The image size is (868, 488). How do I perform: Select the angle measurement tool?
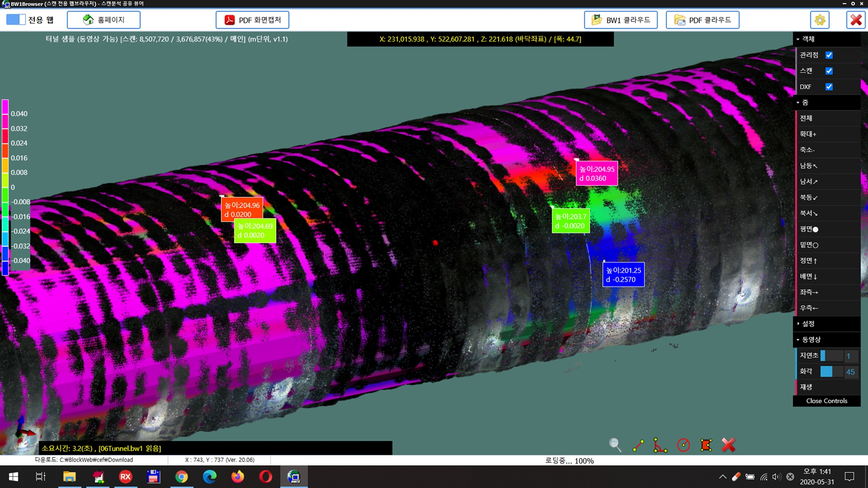(660, 445)
